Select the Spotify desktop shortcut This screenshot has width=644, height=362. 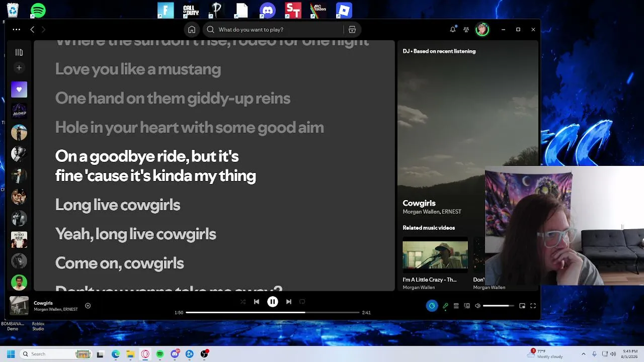pyautogui.click(x=38, y=10)
